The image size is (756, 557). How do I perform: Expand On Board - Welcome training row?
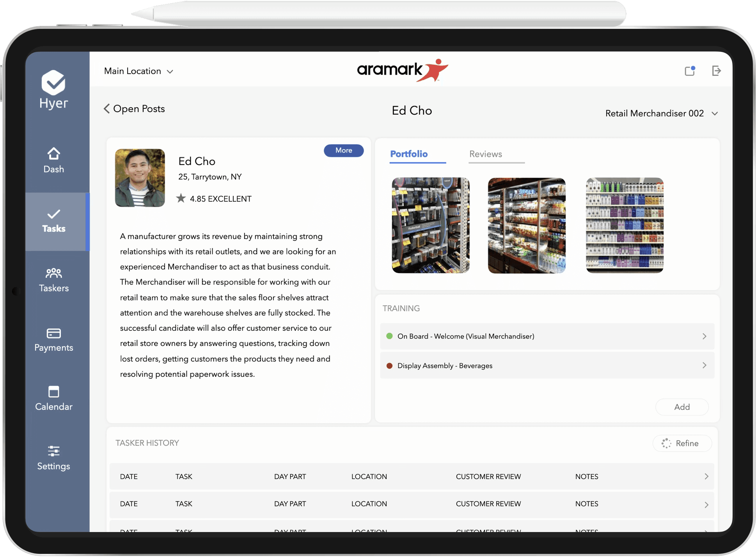coord(547,336)
